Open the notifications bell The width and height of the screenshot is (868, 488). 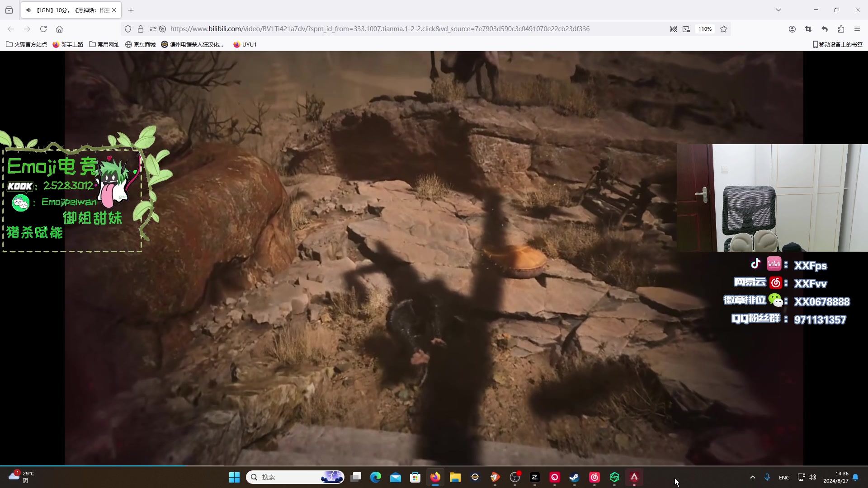click(x=855, y=477)
